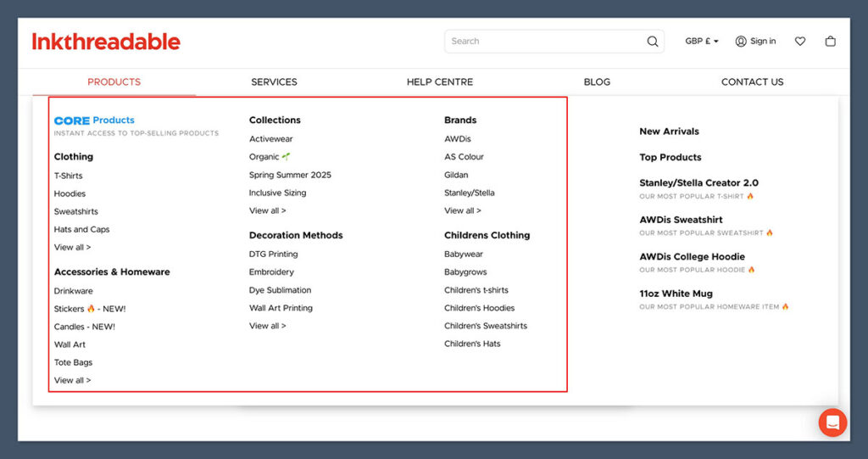Click View all under Decoration Methods
Screen dimensions: 868x459
click(267, 326)
